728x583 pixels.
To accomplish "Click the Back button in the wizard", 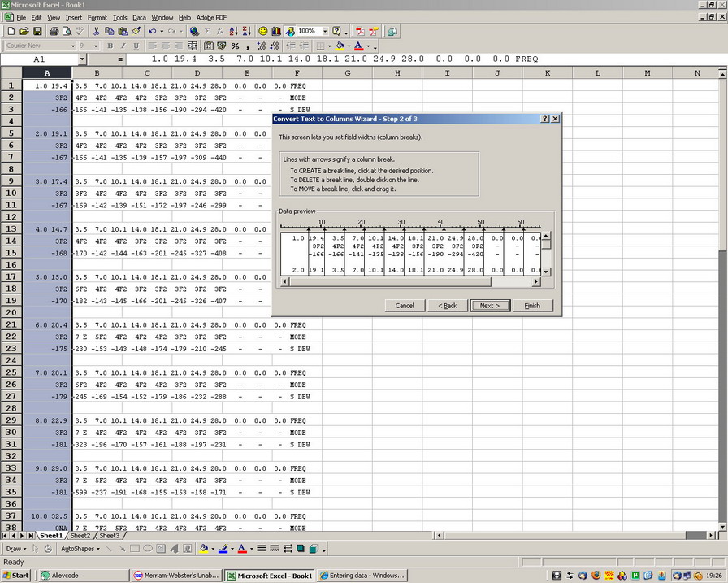I will click(x=448, y=306).
